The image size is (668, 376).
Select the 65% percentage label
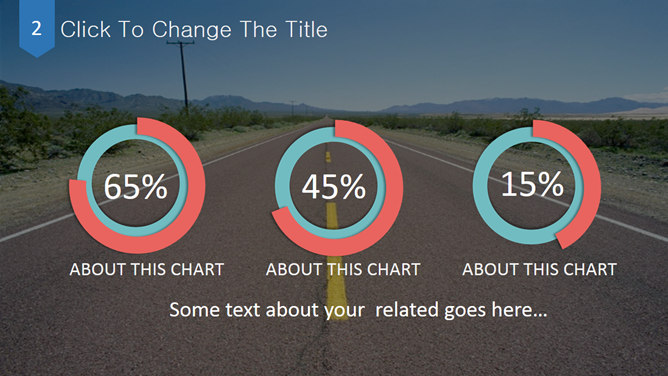(135, 187)
